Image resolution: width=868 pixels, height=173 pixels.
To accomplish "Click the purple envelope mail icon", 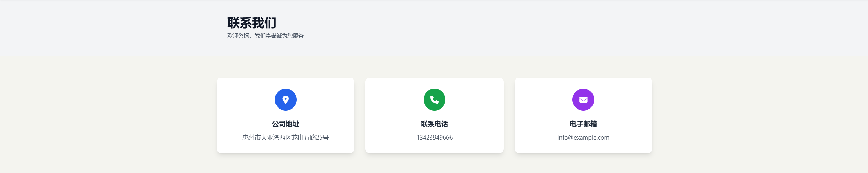I will tap(583, 100).
